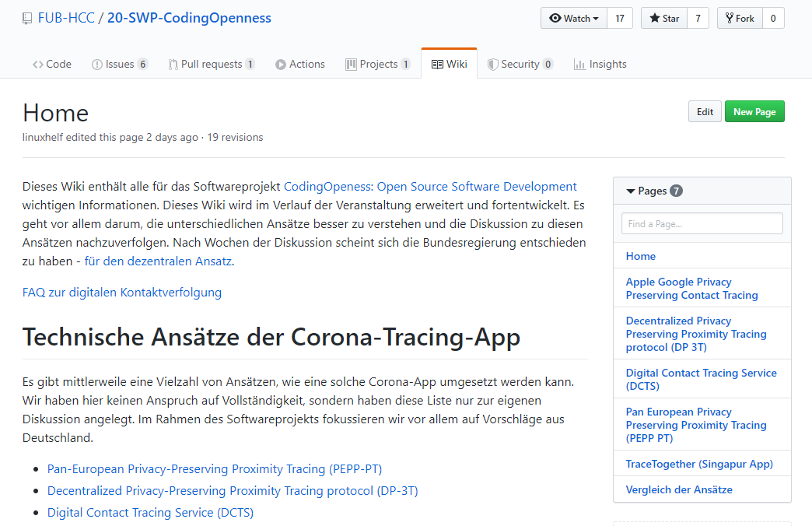Click the Edit button for this wiki page
812x526 pixels.
(704, 111)
